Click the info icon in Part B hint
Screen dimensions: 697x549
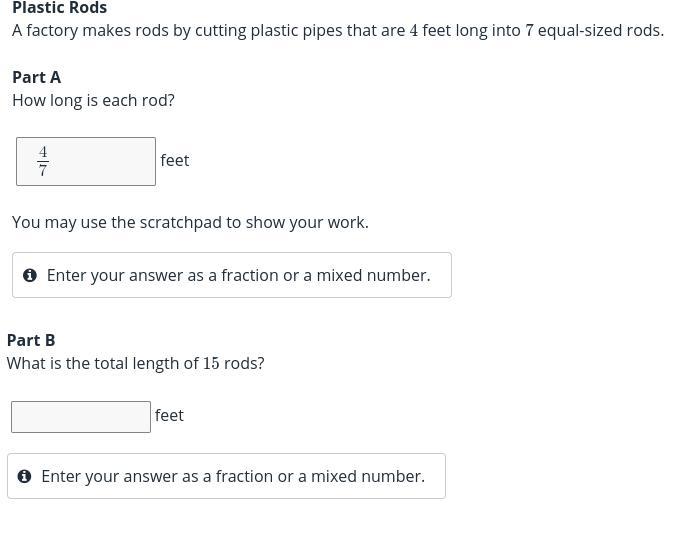pos(24,476)
